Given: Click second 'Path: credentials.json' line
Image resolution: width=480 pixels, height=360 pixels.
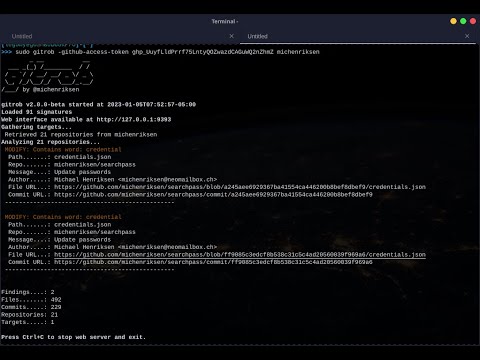Looking at the screenshot, I should point(60,225).
